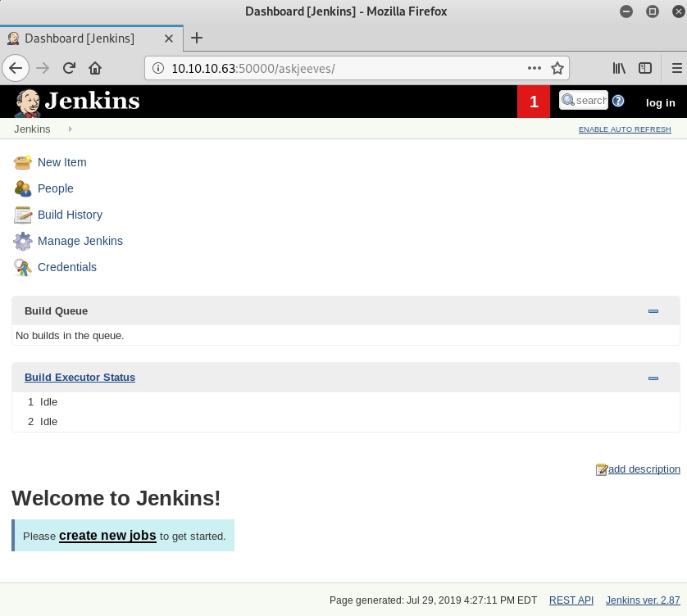Click the Manage Jenkins gear icon
Viewport: 687px width, 616px height.
[22, 241]
